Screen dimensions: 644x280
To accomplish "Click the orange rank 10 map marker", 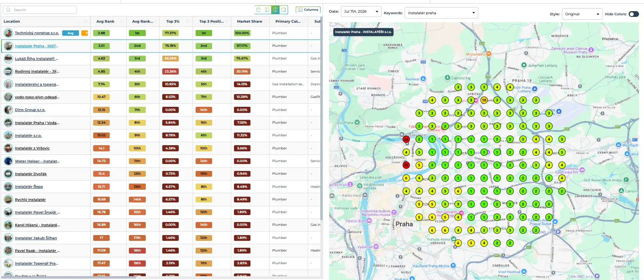I will [x=484, y=100].
